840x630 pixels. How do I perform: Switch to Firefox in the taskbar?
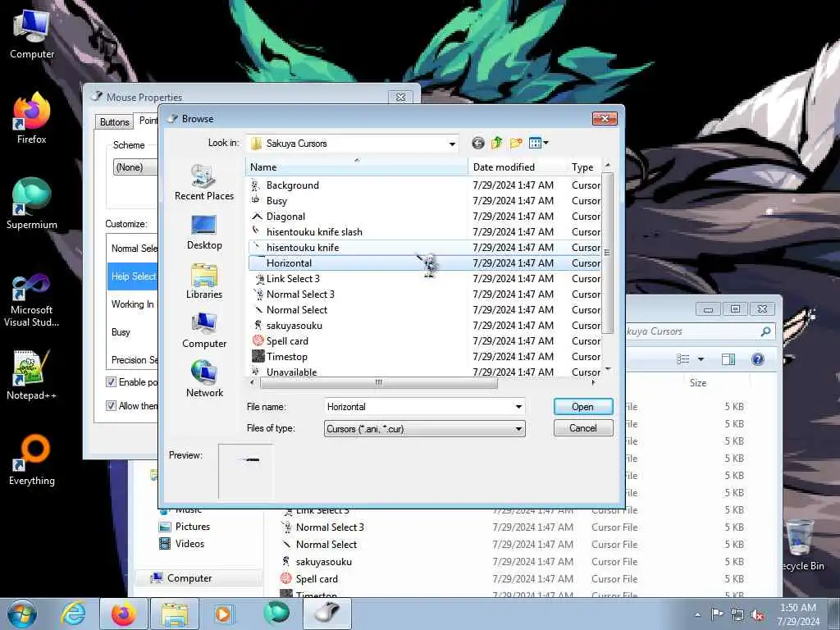(124, 614)
